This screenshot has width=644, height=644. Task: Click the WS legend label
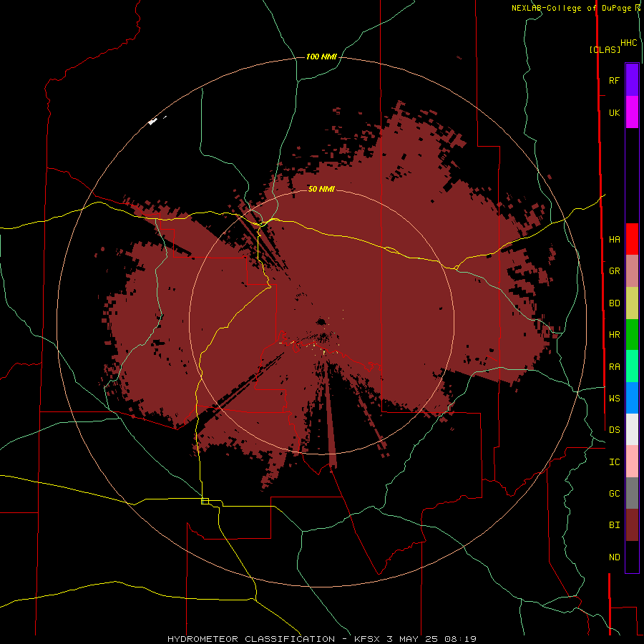tap(615, 398)
